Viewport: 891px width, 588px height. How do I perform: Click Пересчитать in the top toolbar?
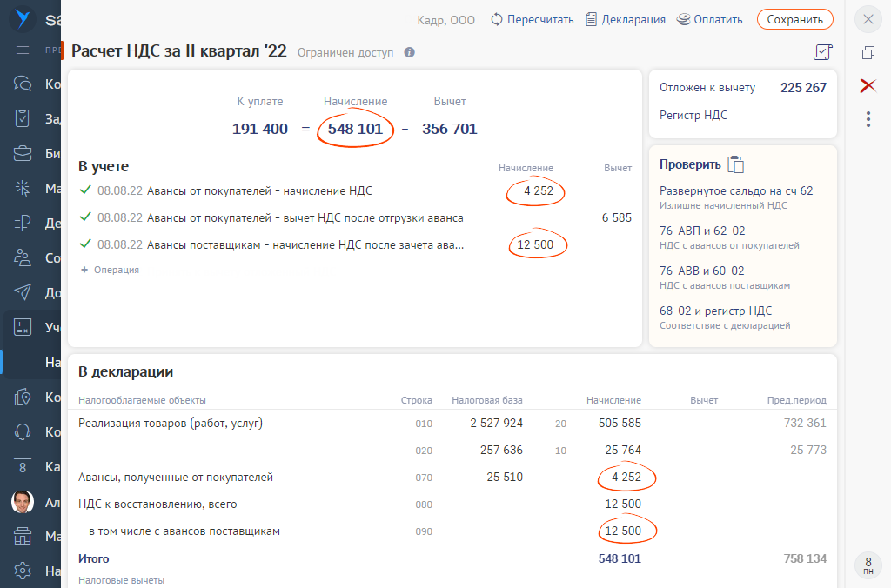click(532, 19)
